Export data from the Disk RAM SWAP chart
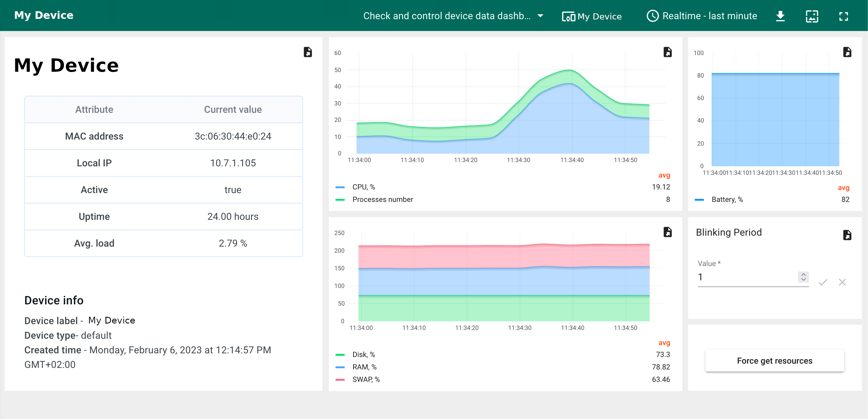Image resolution: width=868 pixels, height=419 pixels. tap(667, 232)
